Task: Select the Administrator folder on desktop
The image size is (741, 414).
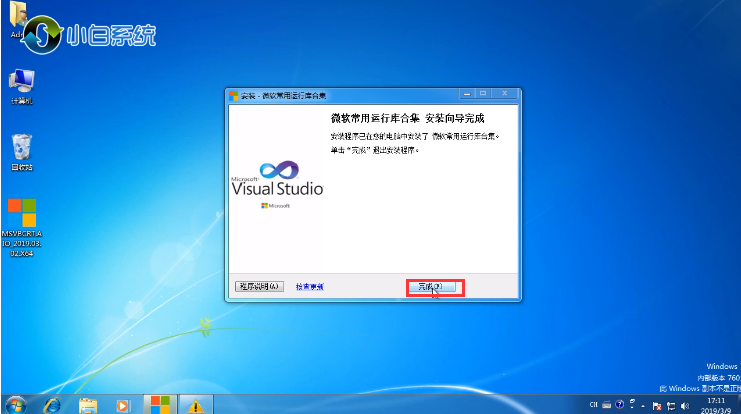Action: point(18,20)
